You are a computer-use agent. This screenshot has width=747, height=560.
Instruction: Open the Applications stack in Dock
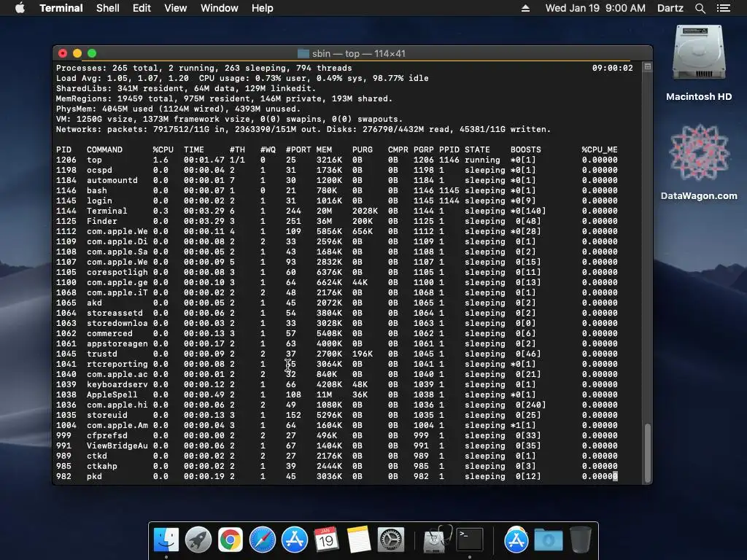[x=516, y=540]
